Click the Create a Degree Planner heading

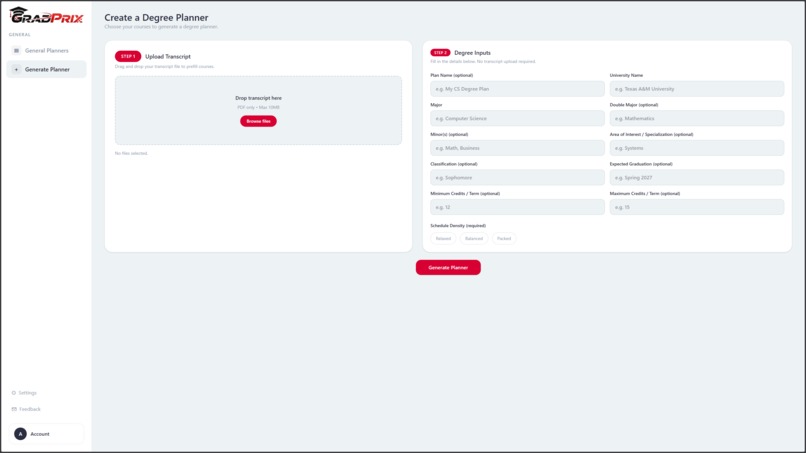(x=156, y=17)
